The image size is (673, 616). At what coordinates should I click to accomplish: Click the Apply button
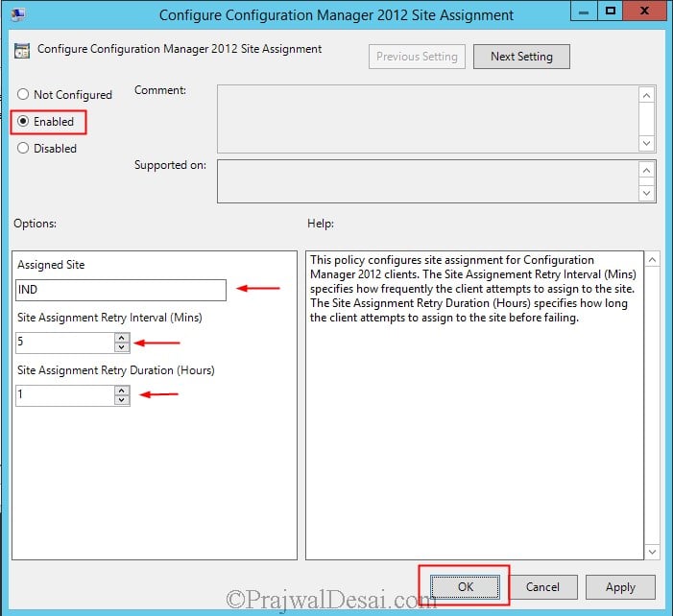pos(620,587)
